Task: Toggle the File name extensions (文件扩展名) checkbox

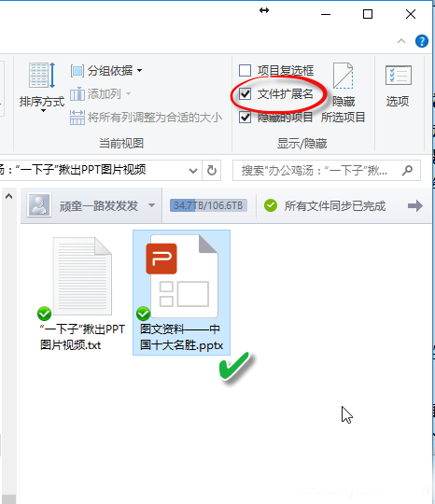Action: click(245, 94)
